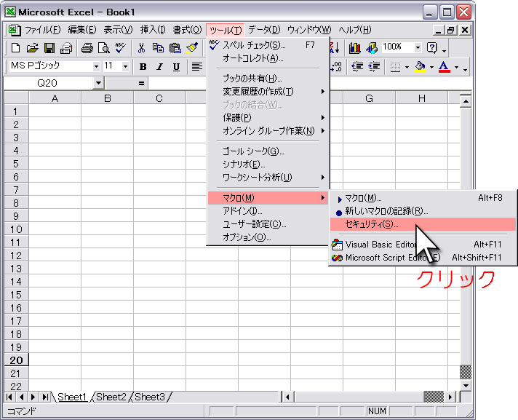Switch to the Sheet2 tab
The image size is (518, 420).
tap(111, 397)
